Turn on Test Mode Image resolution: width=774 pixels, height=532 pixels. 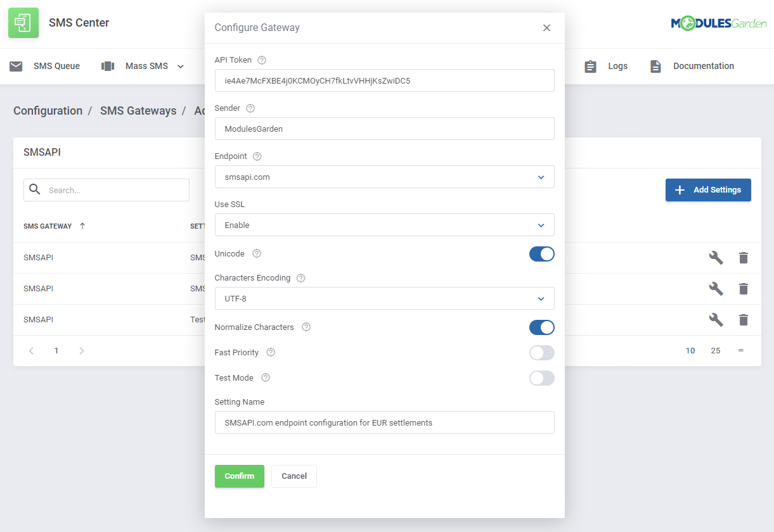coord(542,378)
